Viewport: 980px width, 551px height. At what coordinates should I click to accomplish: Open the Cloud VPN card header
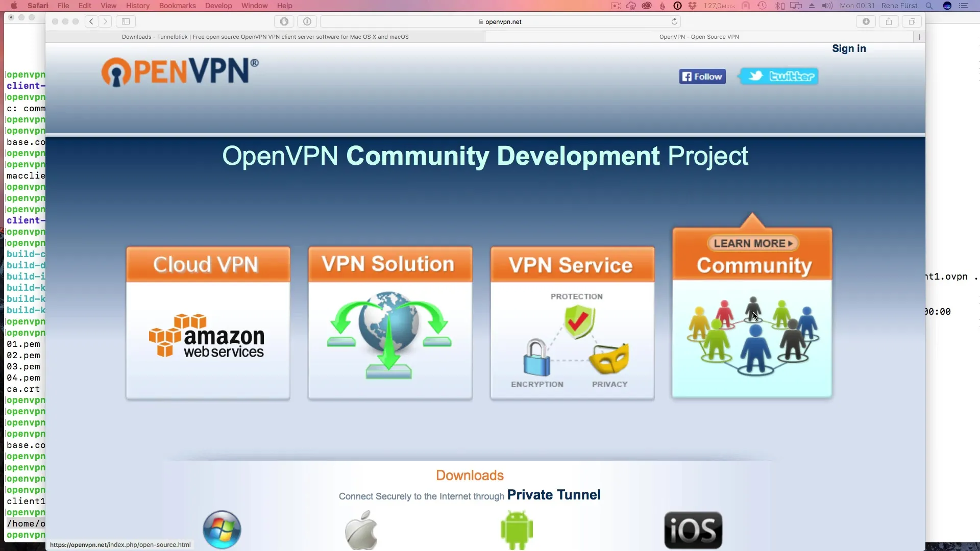[208, 264]
